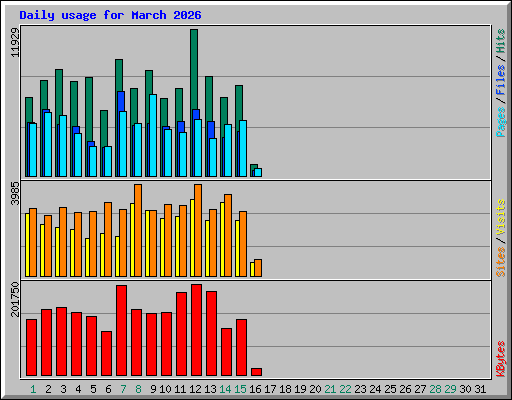The image size is (512, 400).
Task: Click the day label 1 on the axis
Action: click(33, 389)
